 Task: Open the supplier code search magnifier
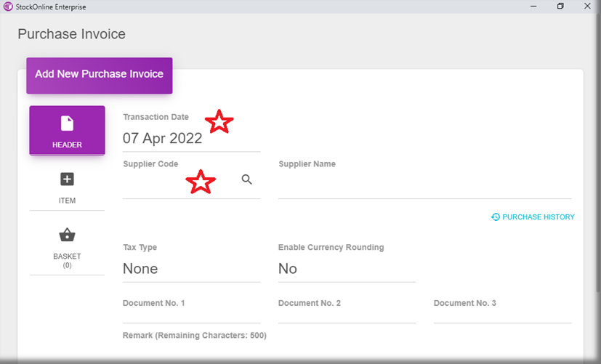pyautogui.click(x=247, y=179)
